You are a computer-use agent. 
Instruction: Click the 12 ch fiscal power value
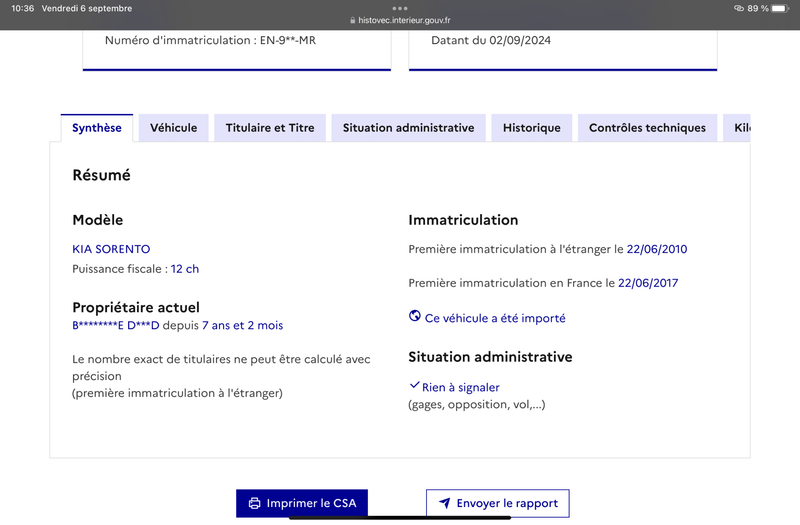coord(185,269)
